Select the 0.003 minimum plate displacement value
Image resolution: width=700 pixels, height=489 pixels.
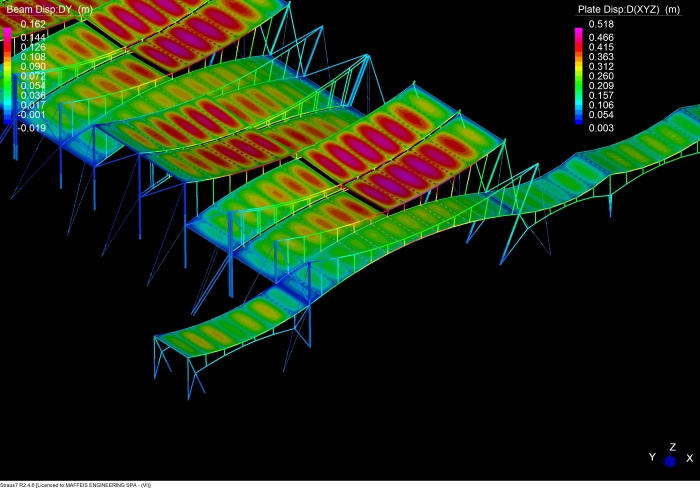click(x=601, y=127)
